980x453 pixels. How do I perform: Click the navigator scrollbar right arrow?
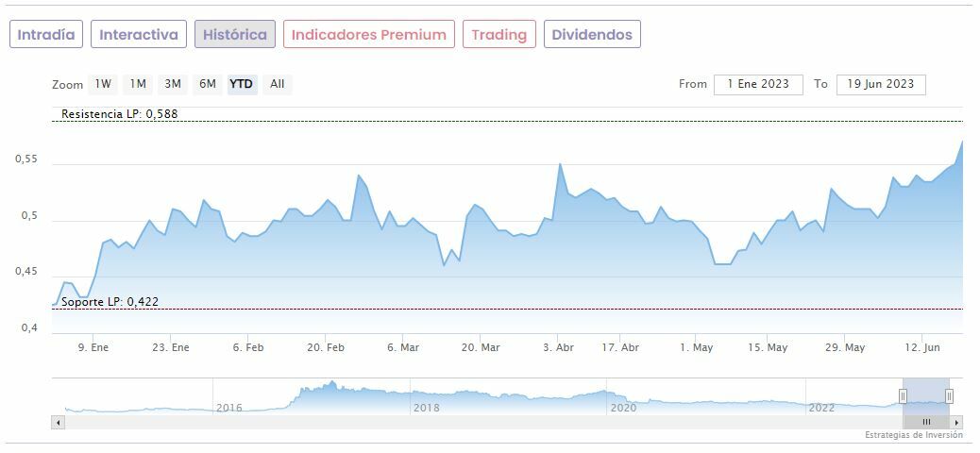(x=956, y=422)
